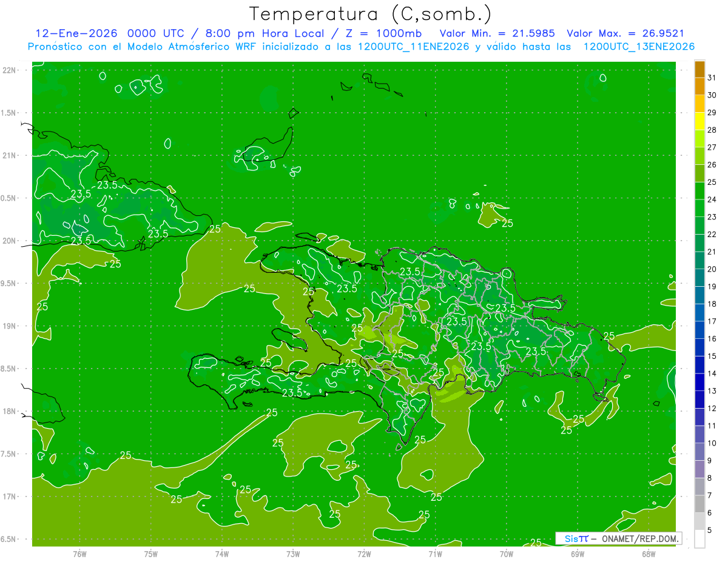Click the colorbar label "30"
Viewport: 728px width, 562px height.
[712, 95]
